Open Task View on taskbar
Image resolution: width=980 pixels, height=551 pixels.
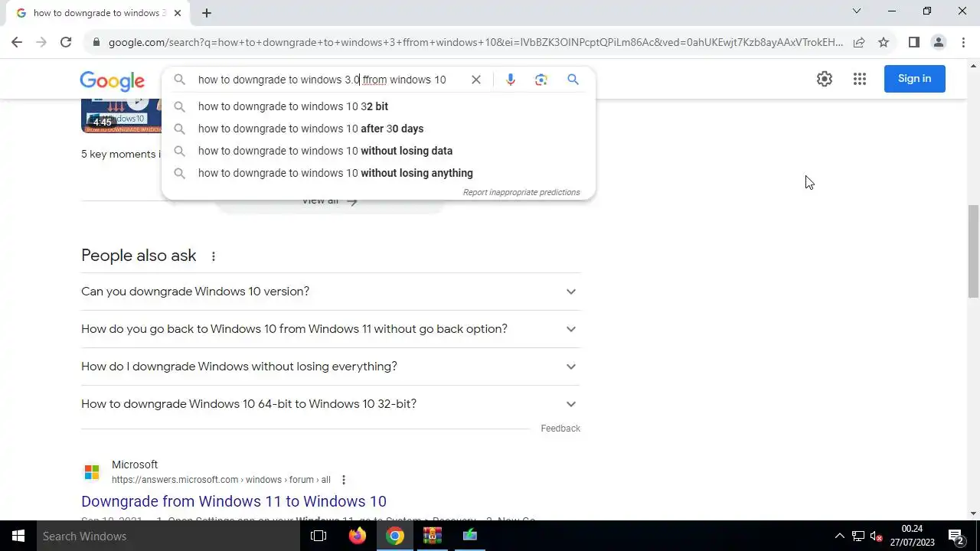[318, 536]
